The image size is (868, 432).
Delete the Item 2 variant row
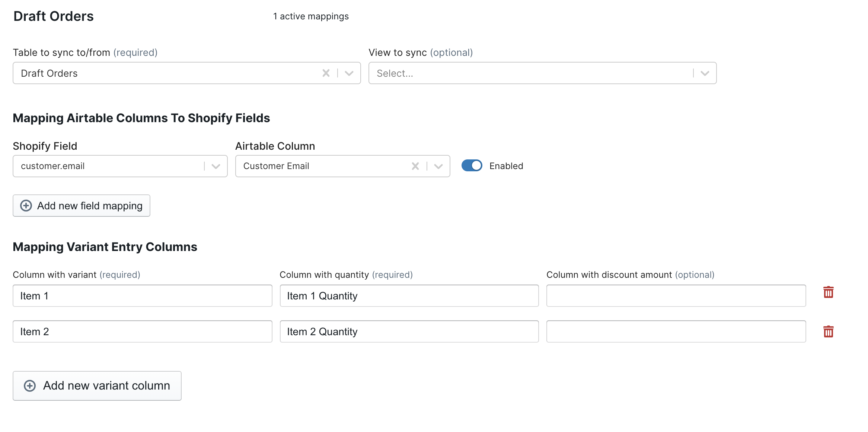click(x=828, y=331)
